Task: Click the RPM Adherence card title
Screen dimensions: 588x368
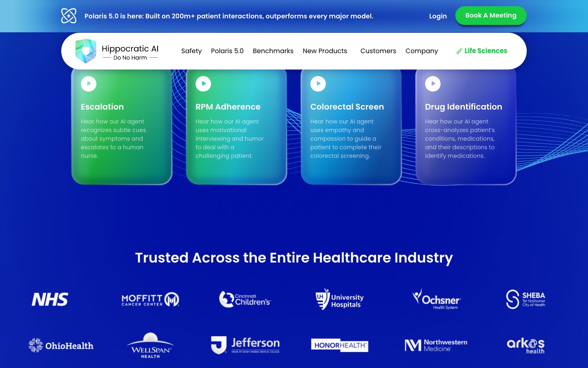Action: [228, 107]
